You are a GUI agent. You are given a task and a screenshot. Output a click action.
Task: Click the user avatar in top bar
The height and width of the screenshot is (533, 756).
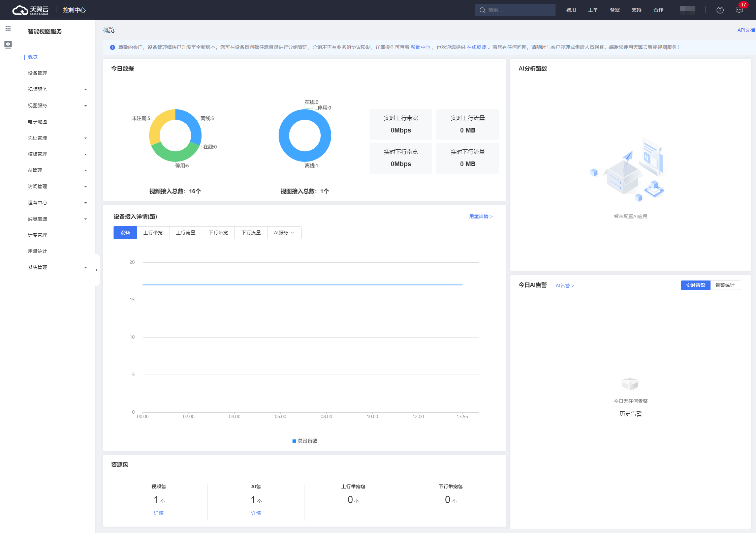(688, 10)
